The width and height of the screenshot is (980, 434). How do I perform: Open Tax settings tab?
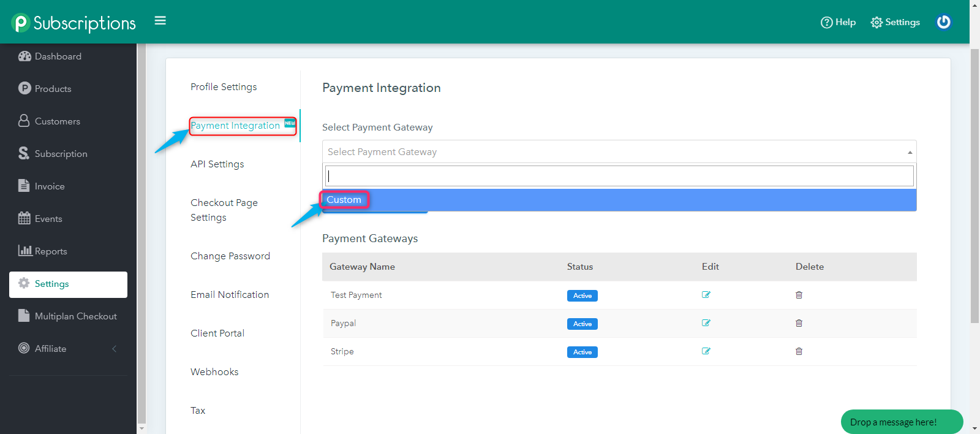(198, 411)
